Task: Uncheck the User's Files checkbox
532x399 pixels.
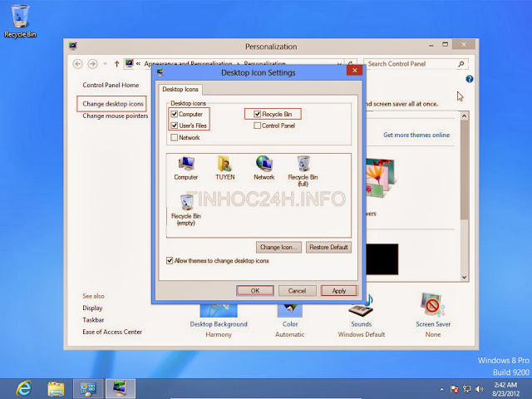Action: [175, 126]
